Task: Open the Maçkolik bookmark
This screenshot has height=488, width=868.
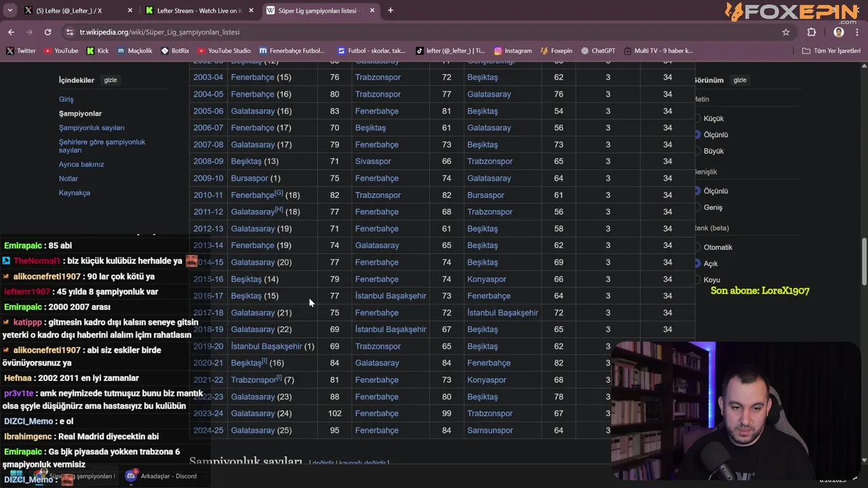Action: click(x=135, y=51)
